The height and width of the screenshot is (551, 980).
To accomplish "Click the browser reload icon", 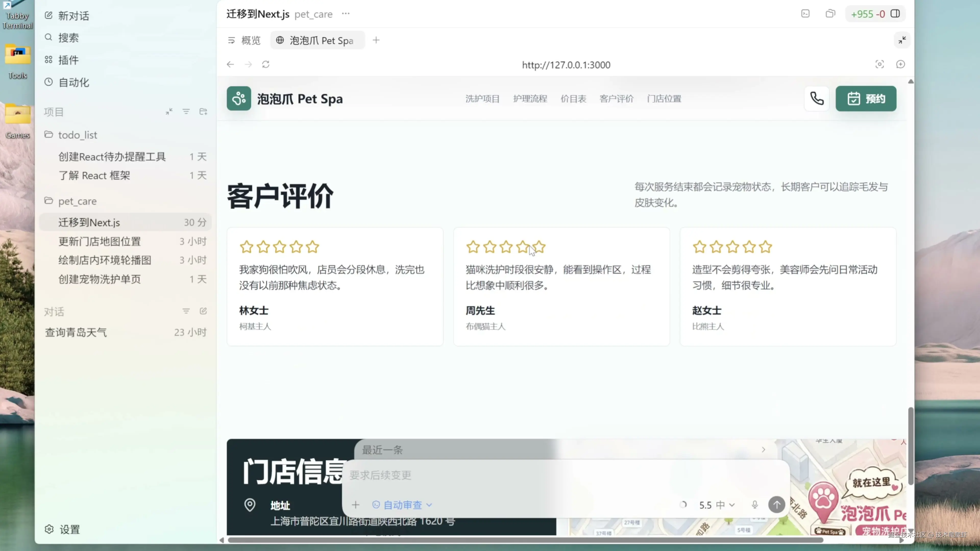I will pos(265,64).
